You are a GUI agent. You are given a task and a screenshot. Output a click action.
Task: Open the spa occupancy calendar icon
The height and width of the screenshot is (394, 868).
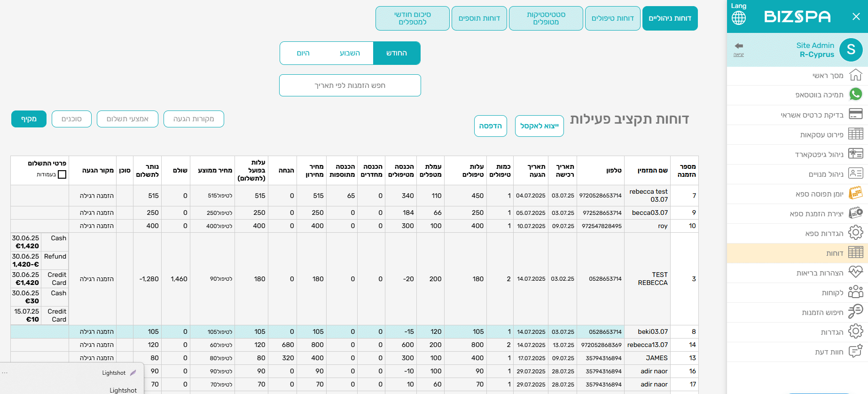(x=855, y=194)
